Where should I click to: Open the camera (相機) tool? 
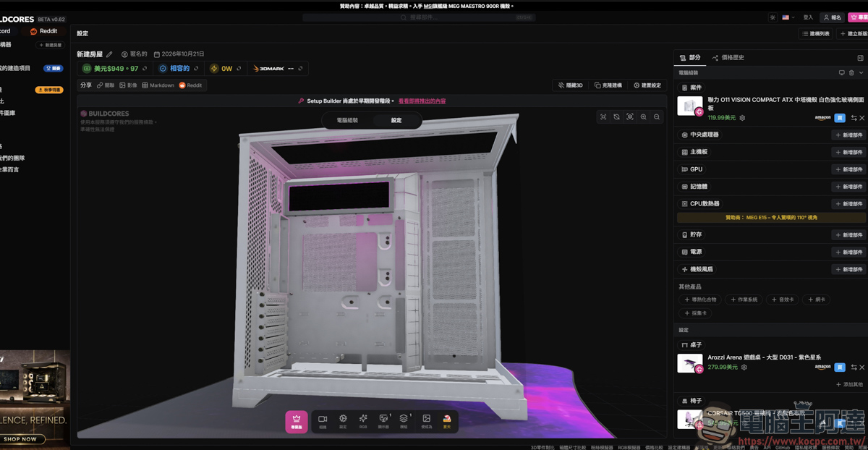323,421
